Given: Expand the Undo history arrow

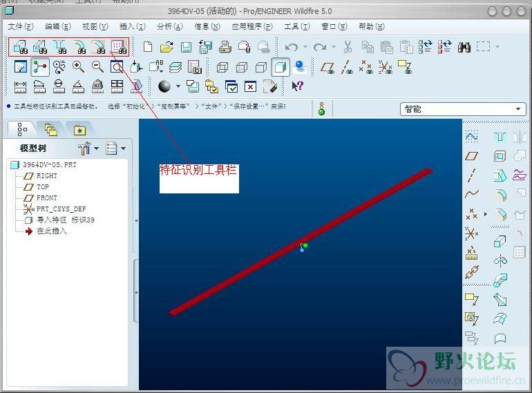Looking at the screenshot, I should coord(305,47).
